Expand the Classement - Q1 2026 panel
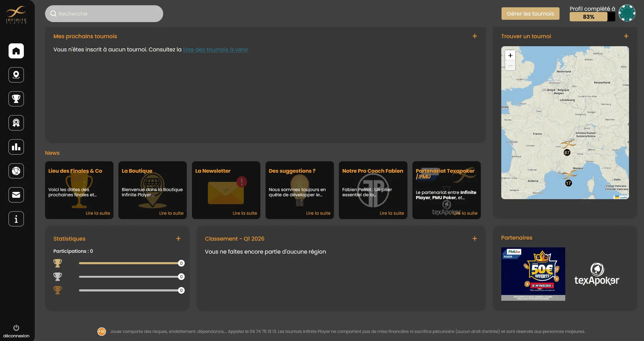Viewport: 644px width, 341px height. [x=474, y=239]
